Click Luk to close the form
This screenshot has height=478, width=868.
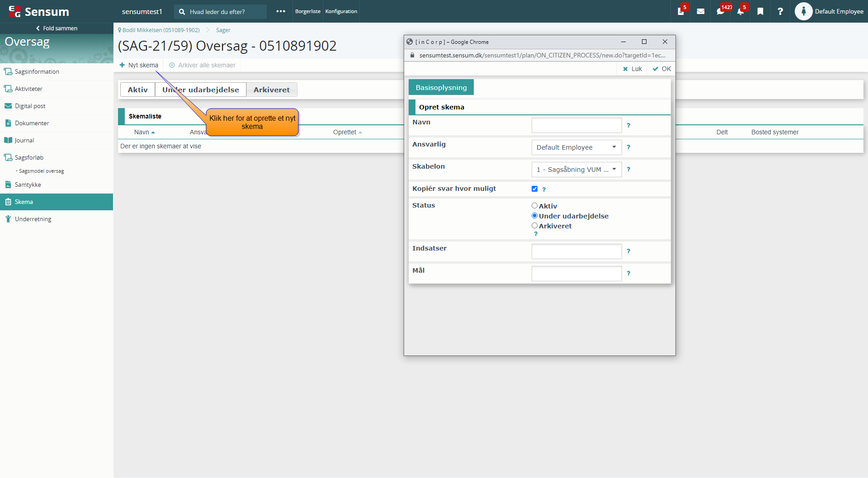pyautogui.click(x=632, y=69)
